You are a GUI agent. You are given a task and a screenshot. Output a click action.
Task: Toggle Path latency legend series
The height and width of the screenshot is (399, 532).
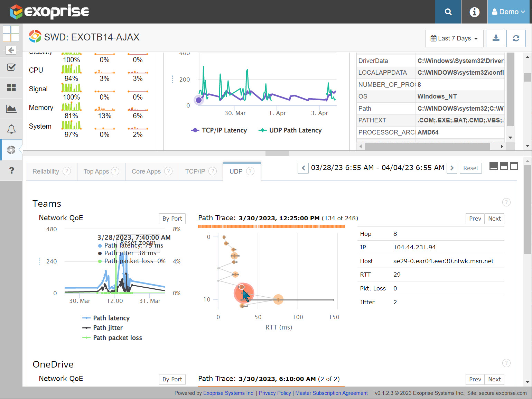coord(106,318)
